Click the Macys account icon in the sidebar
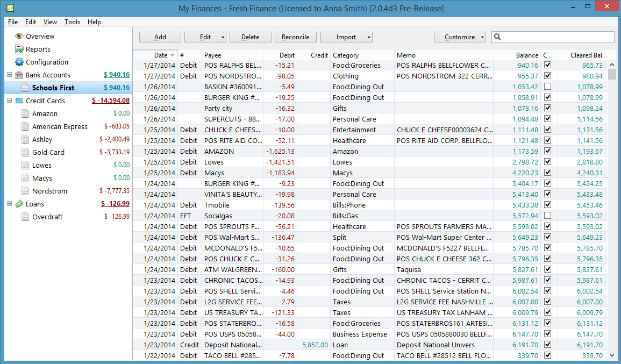The width and height of the screenshot is (621, 364). 25,179
